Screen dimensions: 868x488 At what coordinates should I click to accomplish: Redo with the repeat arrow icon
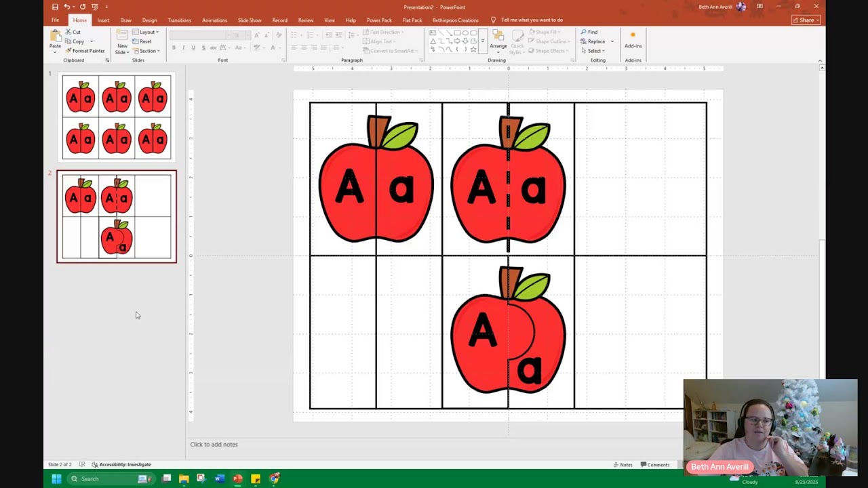click(82, 7)
